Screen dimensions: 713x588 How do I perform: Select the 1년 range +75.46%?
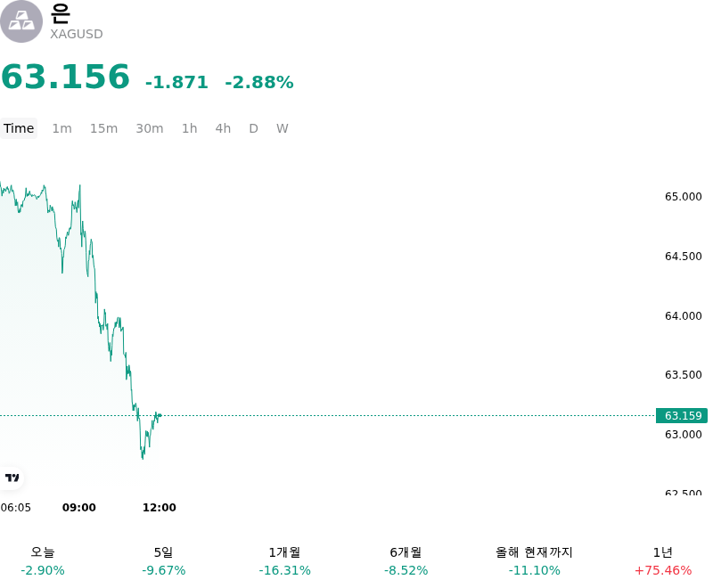[x=663, y=560]
